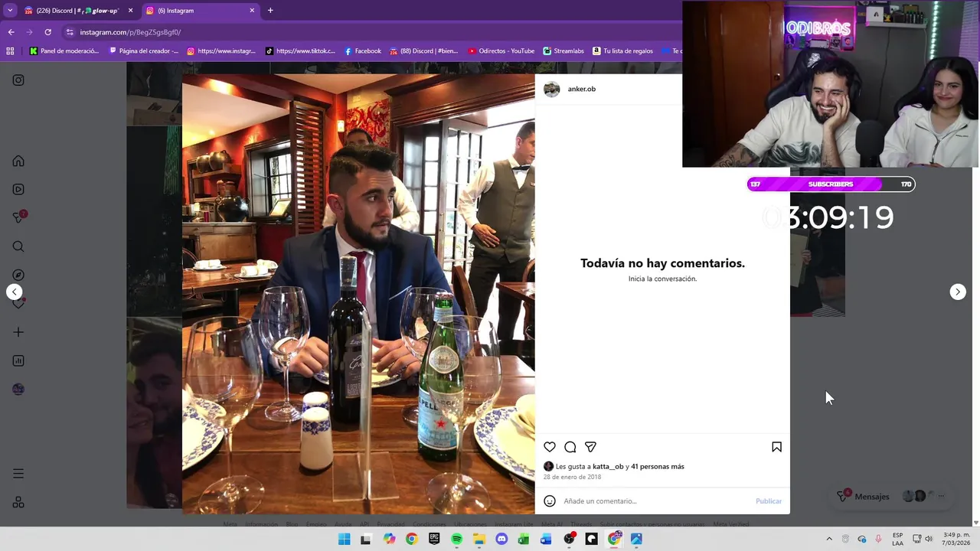Go to next post with right arrow
The image size is (980, 551).
click(x=958, y=292)
